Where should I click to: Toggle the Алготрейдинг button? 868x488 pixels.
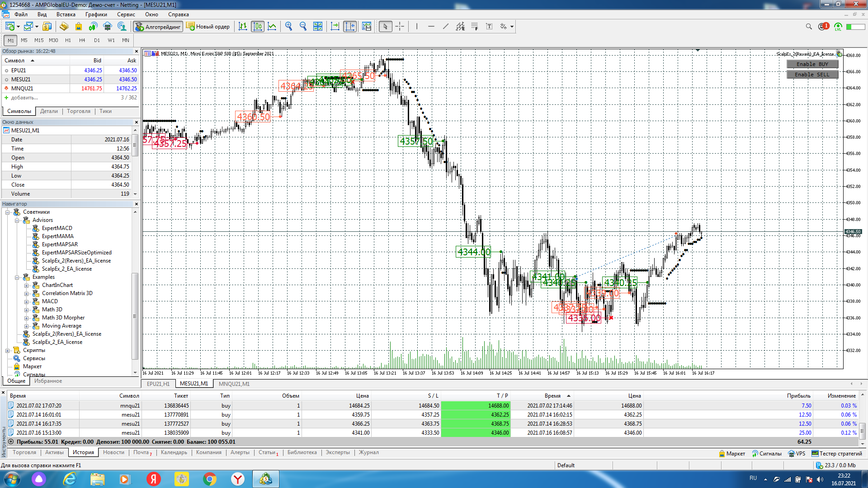coord(158,27)
